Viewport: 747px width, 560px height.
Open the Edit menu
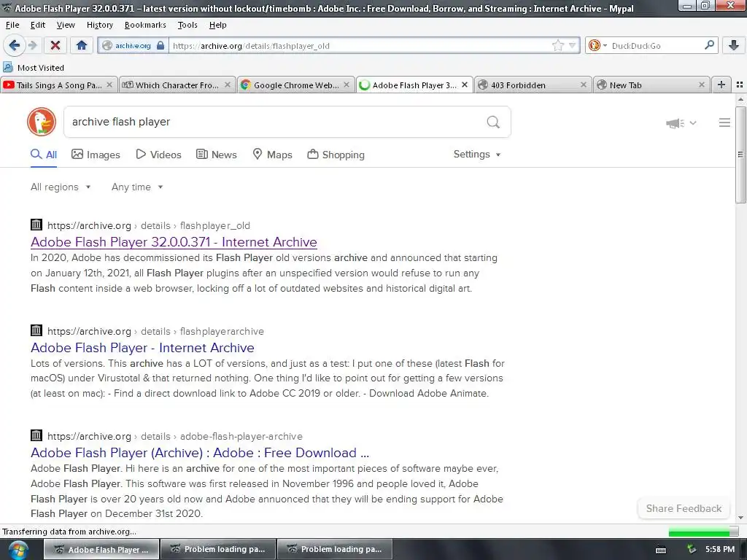[38, 25]
